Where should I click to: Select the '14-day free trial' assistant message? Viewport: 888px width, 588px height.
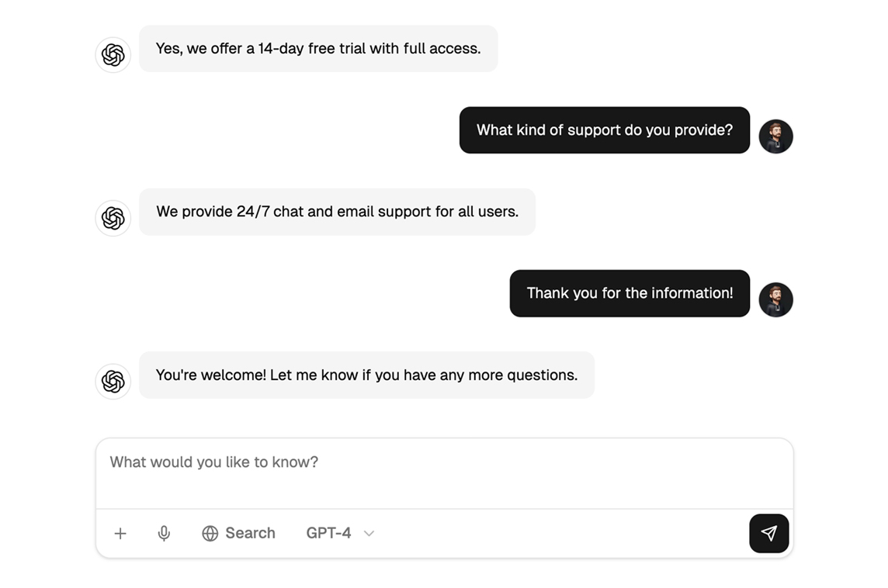318,49
